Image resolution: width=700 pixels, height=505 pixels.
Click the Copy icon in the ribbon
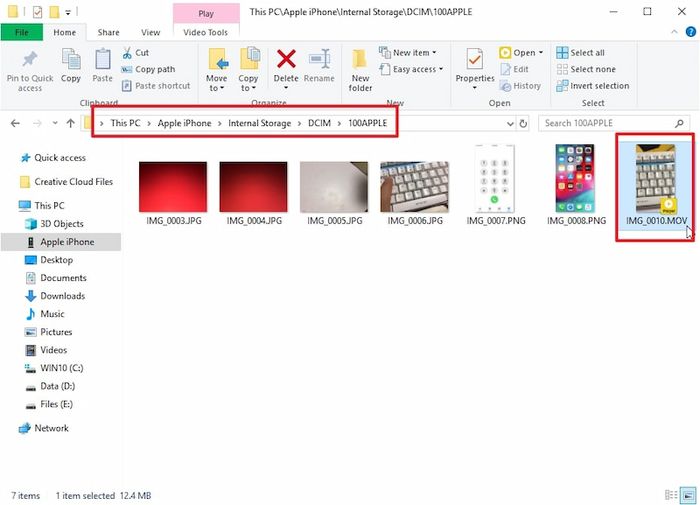pyautogui.click(x=71, y=62)
